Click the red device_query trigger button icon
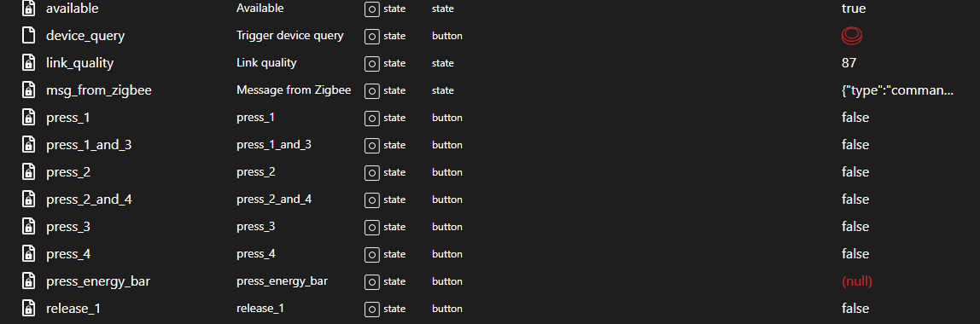The height and width of the screenshot is (324, 980). pos(851,36)
